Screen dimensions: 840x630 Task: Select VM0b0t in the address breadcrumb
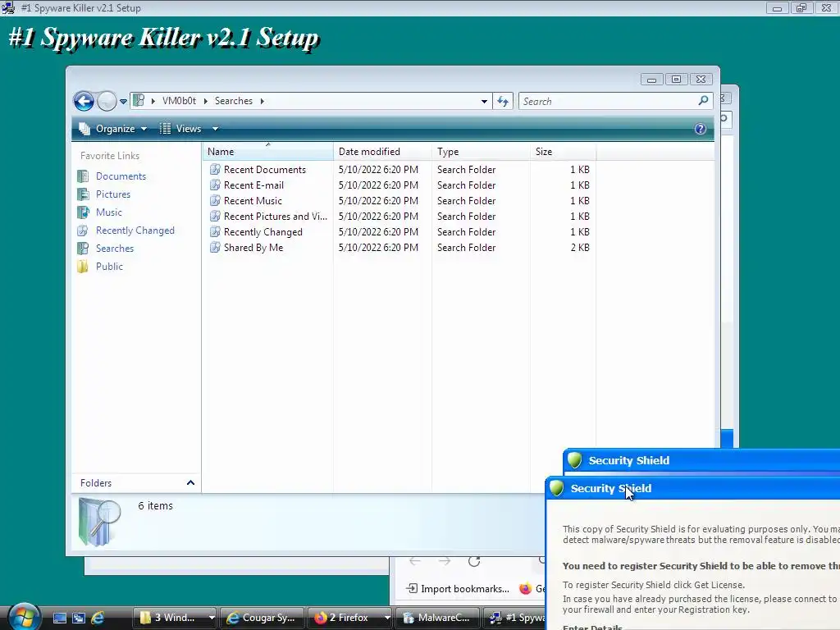click(179, 101)
